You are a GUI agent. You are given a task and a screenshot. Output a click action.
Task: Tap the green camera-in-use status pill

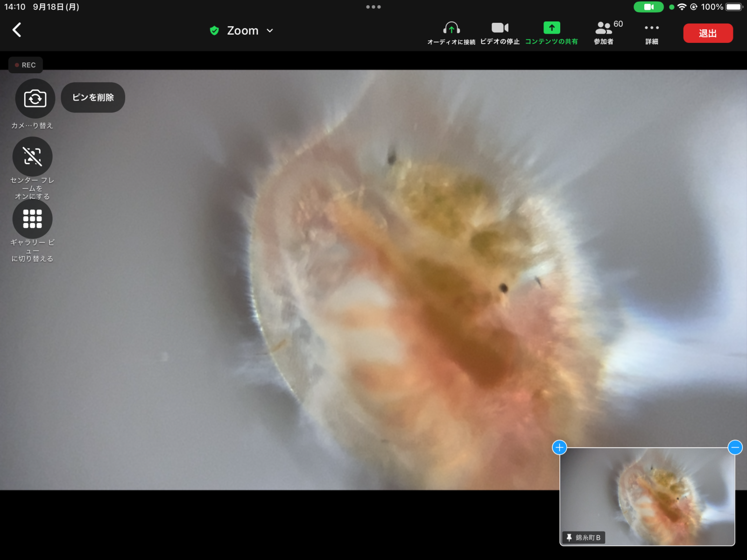pyautogui.click(x=648, y=7)
